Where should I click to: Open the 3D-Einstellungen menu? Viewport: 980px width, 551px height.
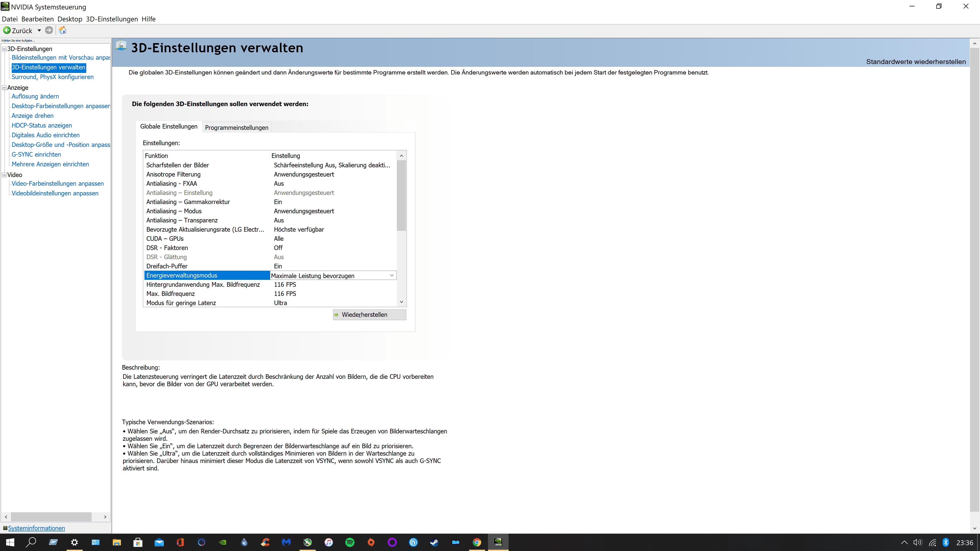(x=112, y=19)
